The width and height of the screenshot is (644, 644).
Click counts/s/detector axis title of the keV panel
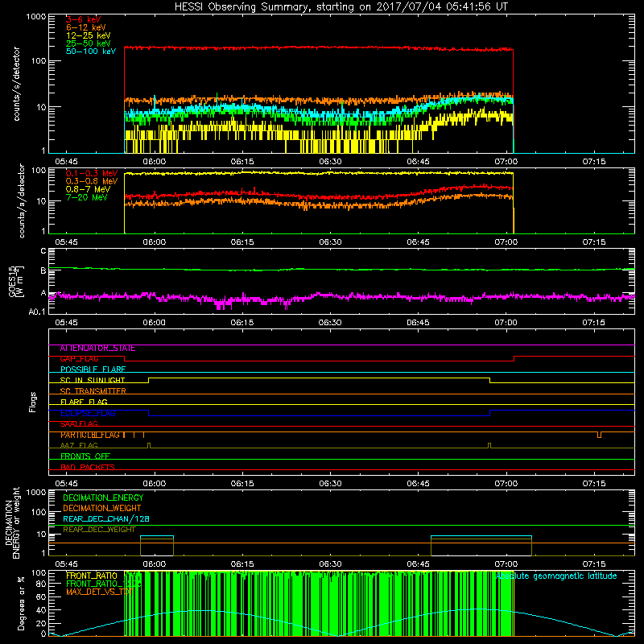click(16, 84)
